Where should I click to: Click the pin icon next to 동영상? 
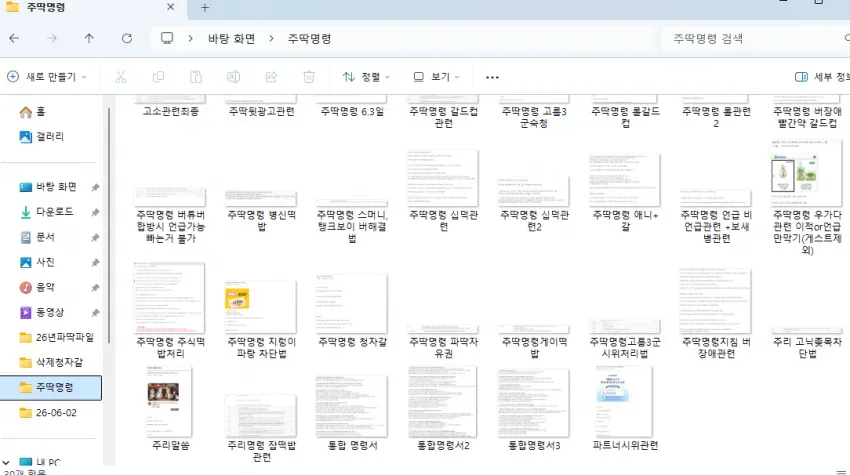(95, 313)
